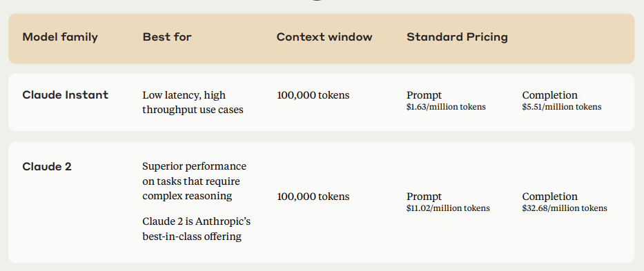644x271 pixels.
Task: Click Superior performance on tasks description
Action: (194, 181)
